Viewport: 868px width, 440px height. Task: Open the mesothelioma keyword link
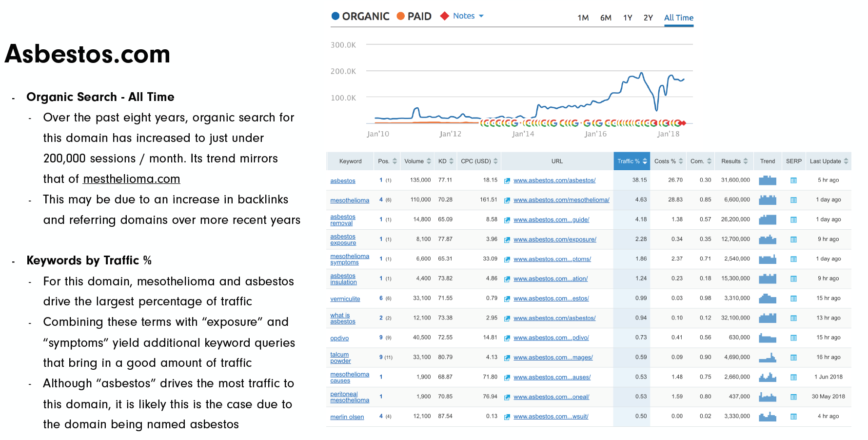[x=350, y=200]
